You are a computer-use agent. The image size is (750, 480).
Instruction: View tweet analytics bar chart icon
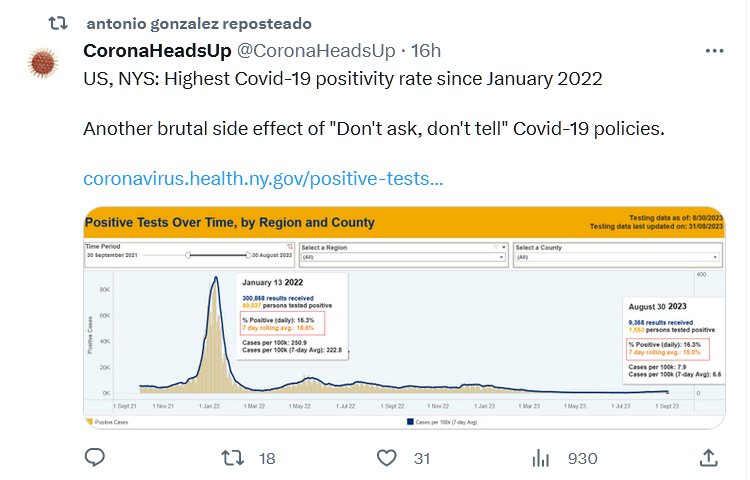pos(541,457)
